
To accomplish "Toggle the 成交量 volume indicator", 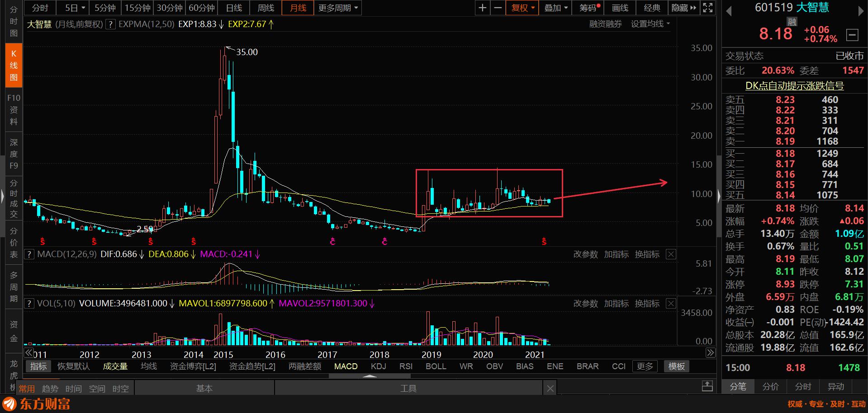I will pyautogui.click(x=115, y=366).
